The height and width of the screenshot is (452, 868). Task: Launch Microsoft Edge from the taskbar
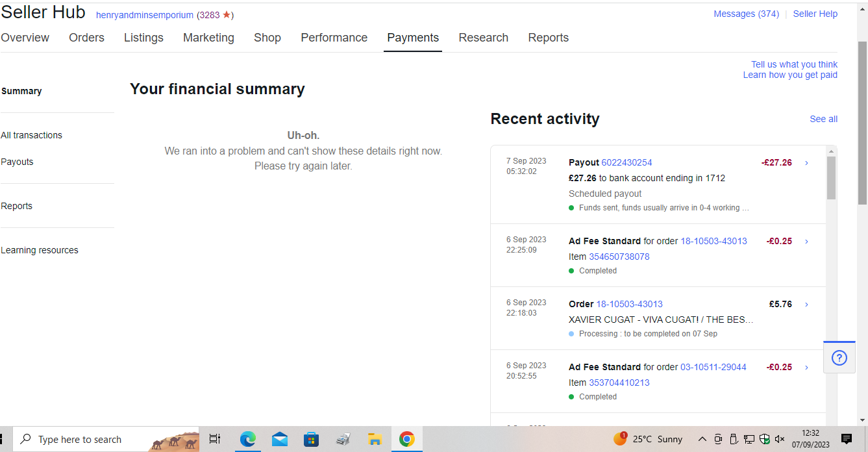pyautogui.click(x=247, y=439)
